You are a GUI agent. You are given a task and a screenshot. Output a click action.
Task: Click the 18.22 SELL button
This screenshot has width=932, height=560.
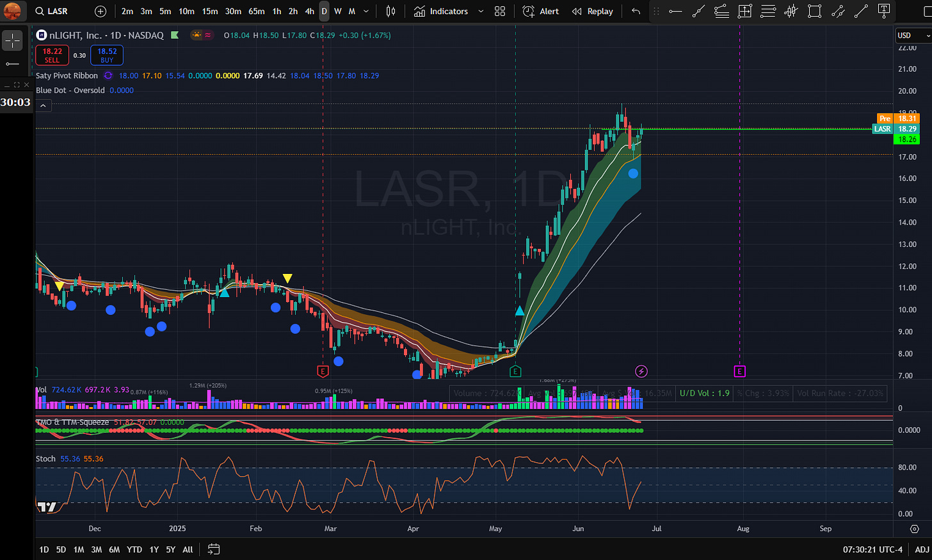(x=52, y=55)
